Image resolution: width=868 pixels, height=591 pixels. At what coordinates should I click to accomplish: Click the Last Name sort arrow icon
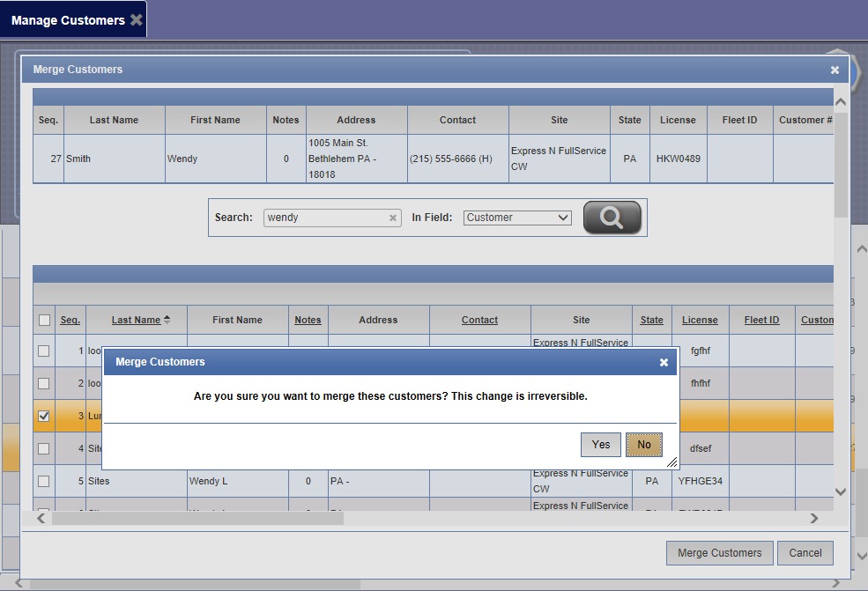pos(167,320)
